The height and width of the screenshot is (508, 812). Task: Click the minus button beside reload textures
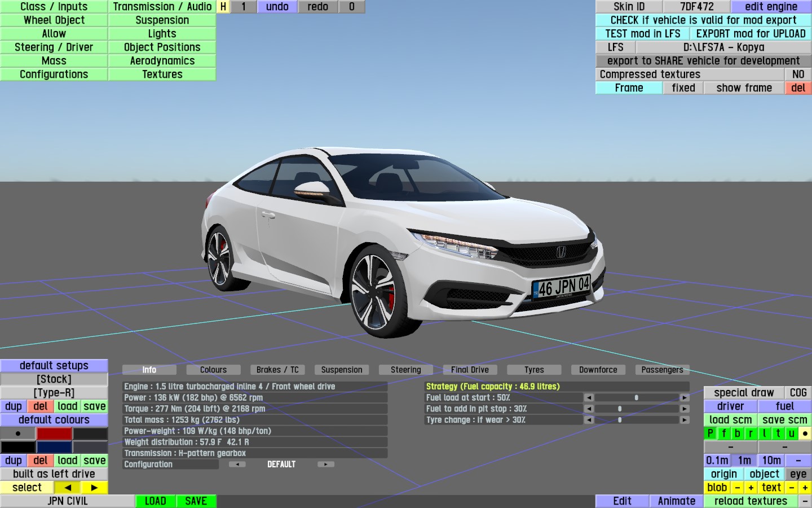805,501
